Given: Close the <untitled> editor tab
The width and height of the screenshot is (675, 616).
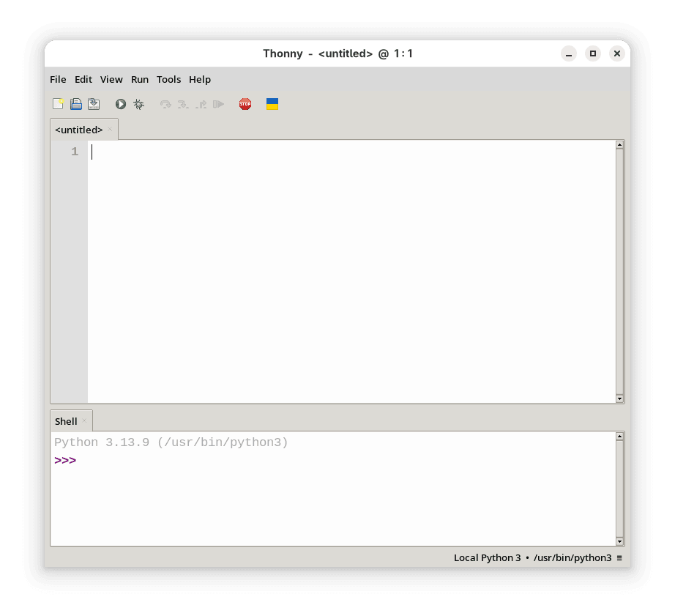Looking at the screenshot, I should click(x=111, y=129).
